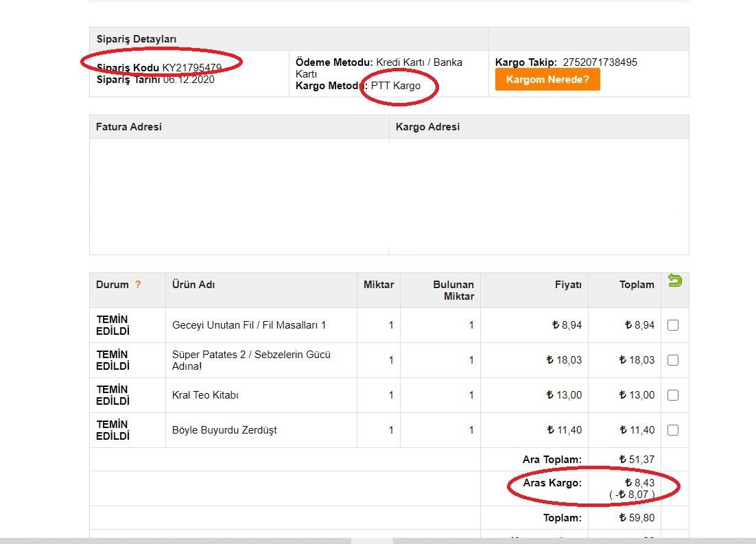Click the Kargo Adresi section header
The image size is (756, 544).
click(x=427, y=127)
